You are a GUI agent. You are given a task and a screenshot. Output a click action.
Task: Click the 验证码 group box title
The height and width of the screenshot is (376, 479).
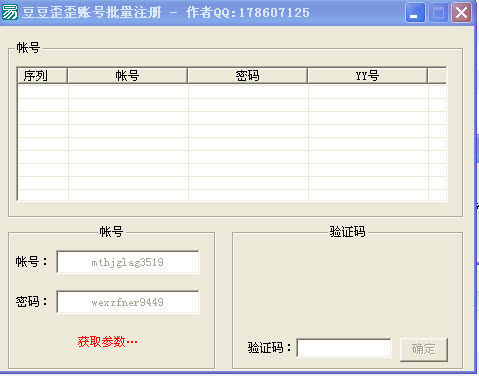tap(347, 231)
